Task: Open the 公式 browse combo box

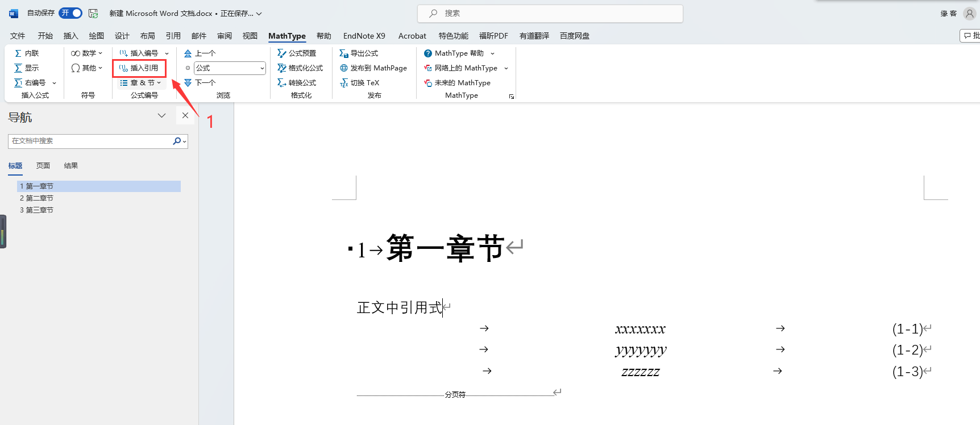Action: [230, 68]
